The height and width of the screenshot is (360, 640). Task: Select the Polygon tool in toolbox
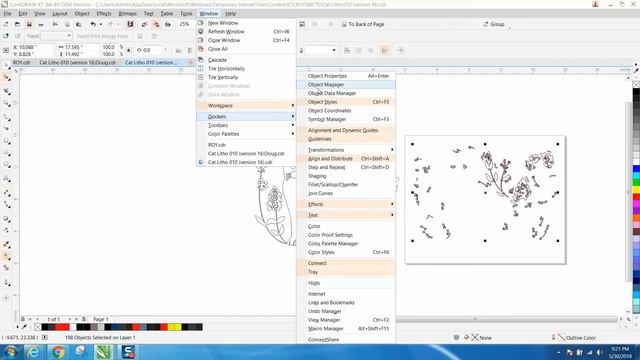7,165
